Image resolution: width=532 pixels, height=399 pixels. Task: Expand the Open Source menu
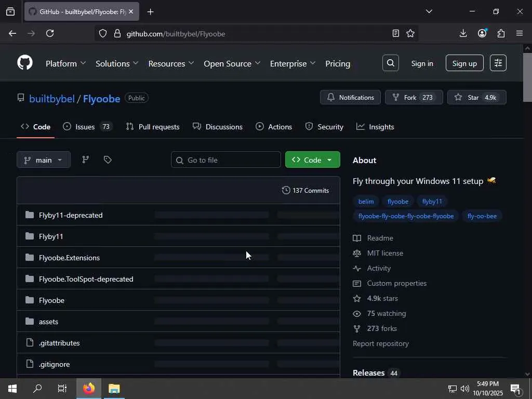tap(232, 63)
